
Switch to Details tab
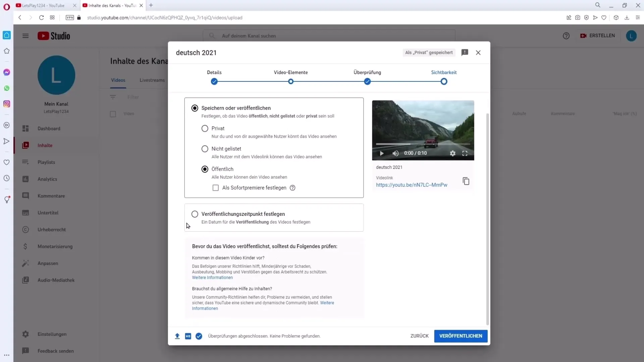[x=214, y=72]
